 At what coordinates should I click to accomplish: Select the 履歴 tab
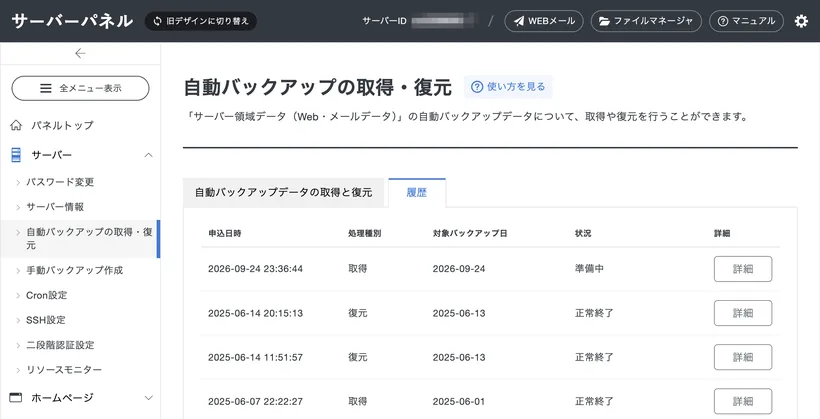pos(417,192)
